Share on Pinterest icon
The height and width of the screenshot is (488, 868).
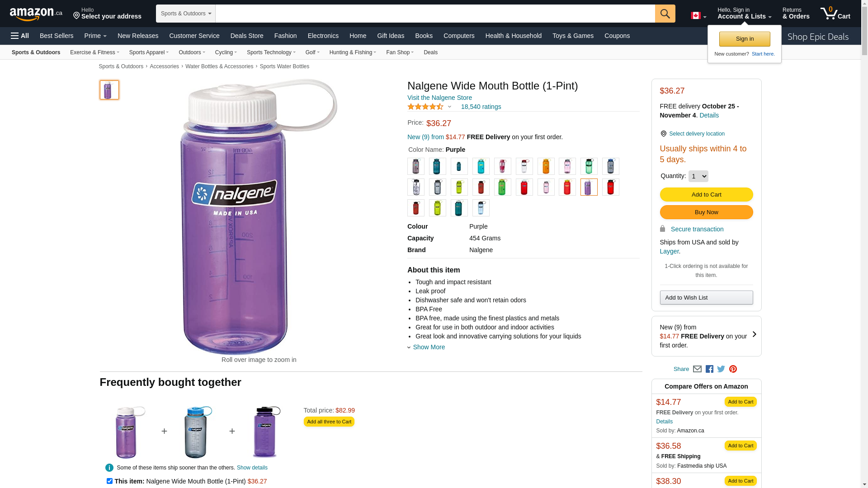(733, 369)
